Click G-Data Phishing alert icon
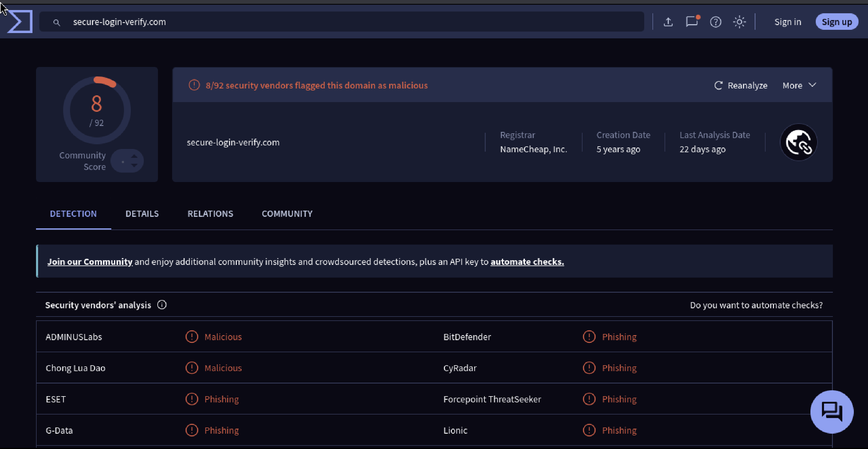 (192, 430)
